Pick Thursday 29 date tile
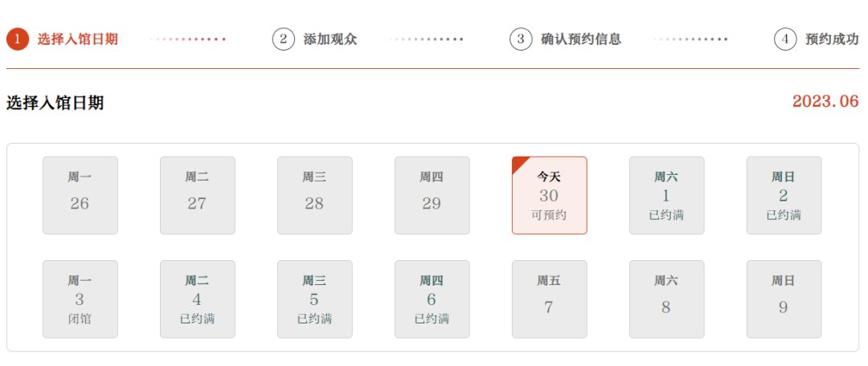The height and width of the screenshot is (366, 868). (432, 195)
